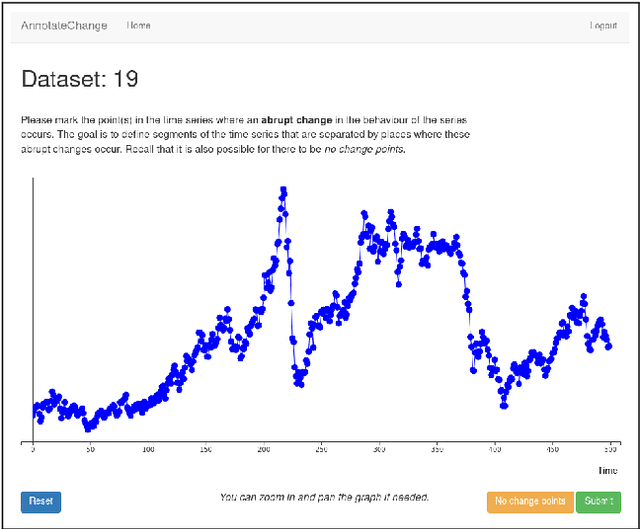Mark the trough bottom just before time 250

click(x=299, y=385)
